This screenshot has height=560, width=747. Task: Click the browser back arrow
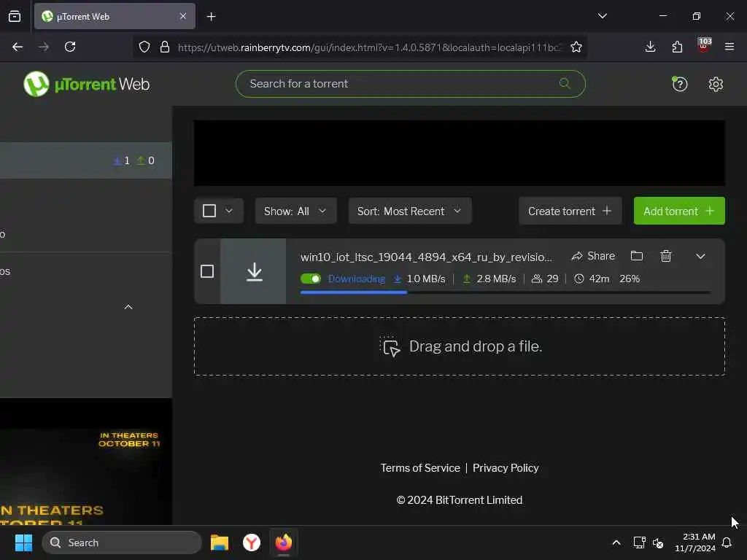pyautogui.click(x=18, y=47)
